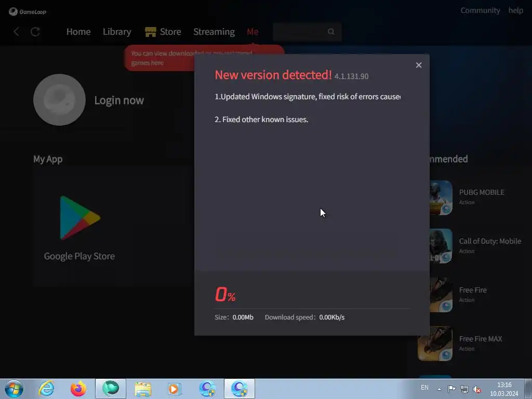Open Windows Explorer from the taskbar
The height and width of the screenshot is (399, 532).
pos(143,389)
